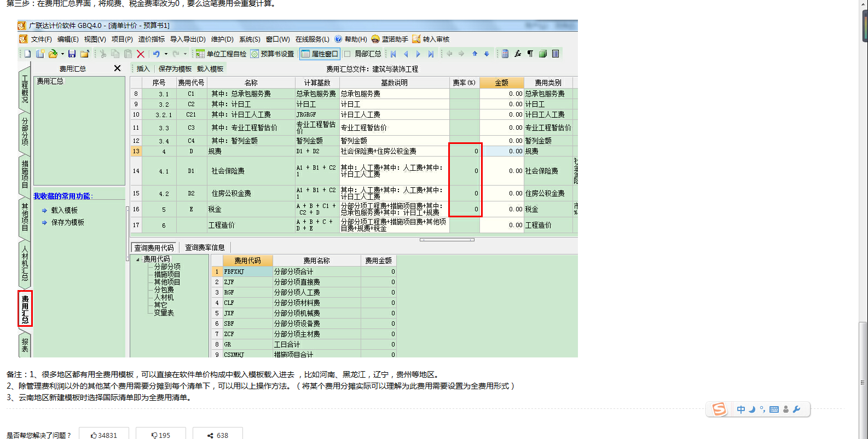This screenshot has width=868, height=439.
Task: Click the cut scissors icon
Action: pyautogui.click(x=103, y=54)
